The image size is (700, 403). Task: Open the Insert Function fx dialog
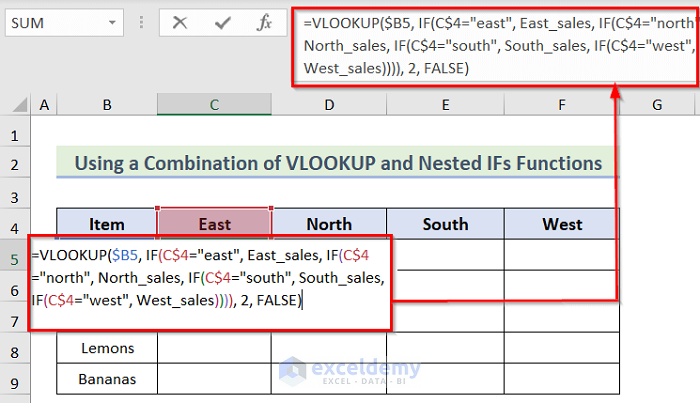point(265,23)
